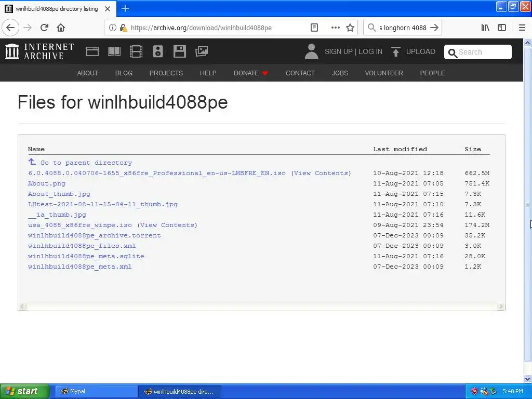The width and height of the screenshot is (532, 399).
Task: Open the PROJECTS menu item
Action: (166, 73)
